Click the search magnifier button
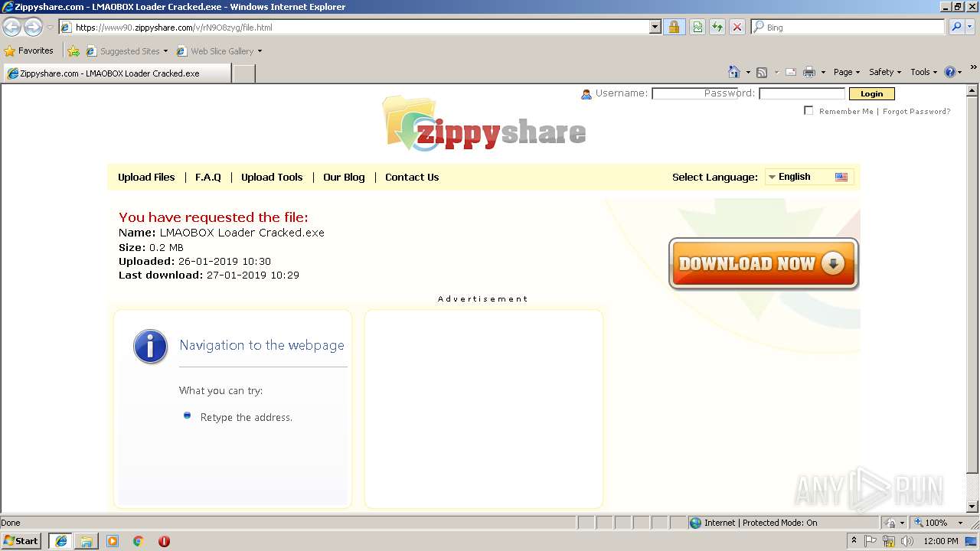980x551 pixels. 955,28
